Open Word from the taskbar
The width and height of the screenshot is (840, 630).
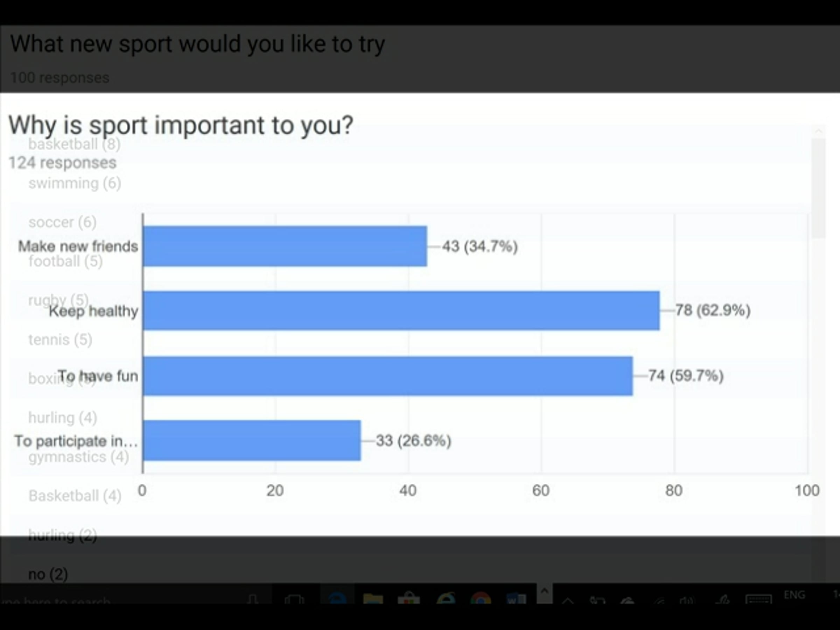point(516,599)
